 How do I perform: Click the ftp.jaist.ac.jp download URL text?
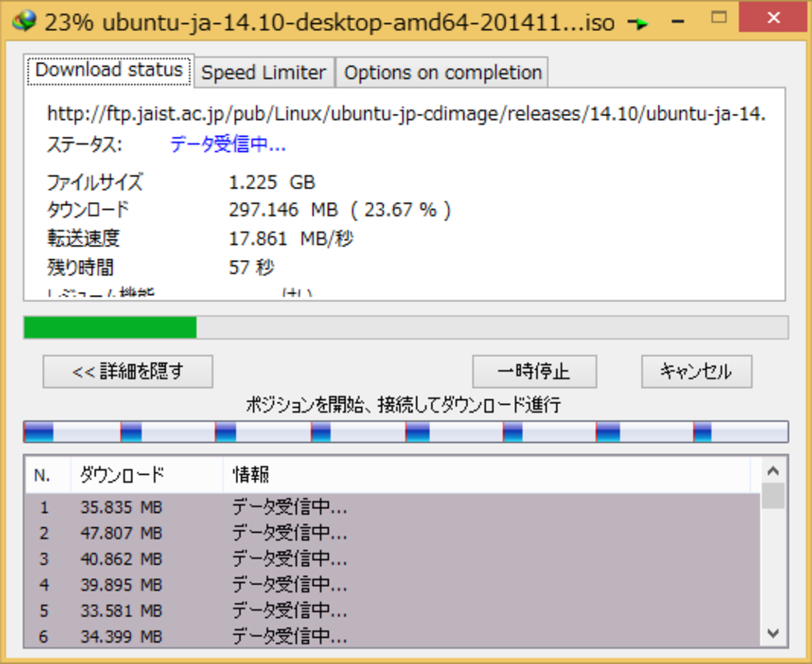click(x=406, y=114)
